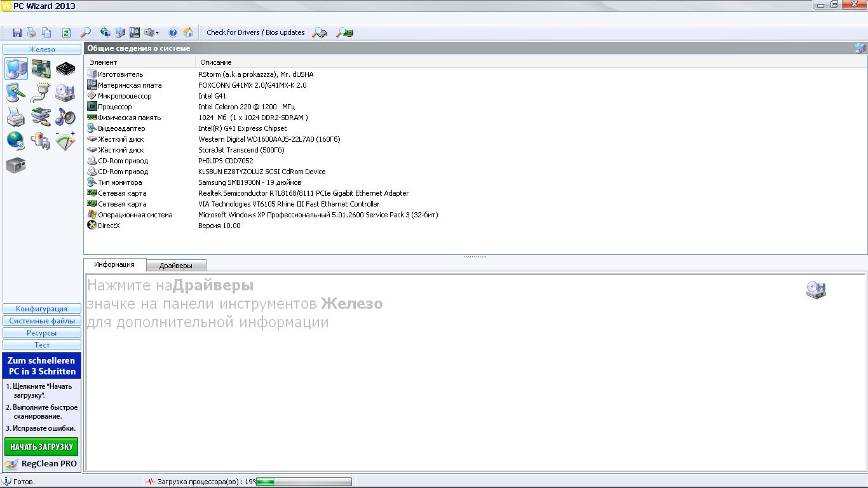This screenshot has height=488, width=868.
Task: Click the Home house icon in toolbar
Action: (188, 32)
